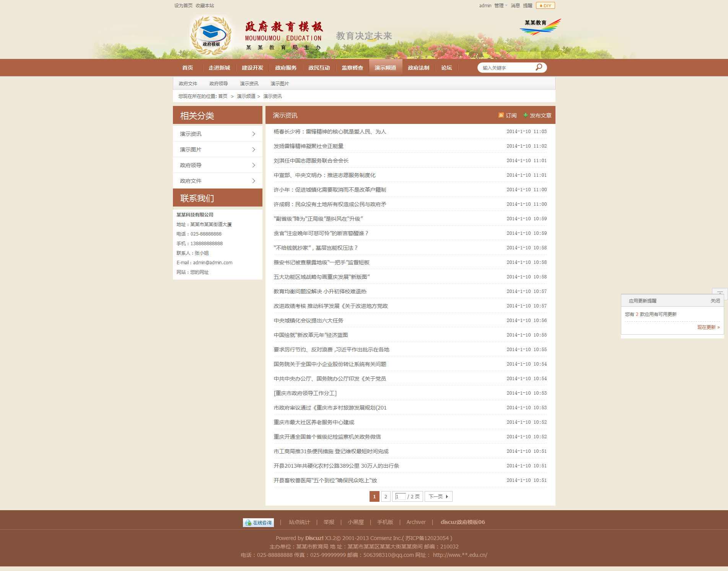Viewport: 728px width, 571px height.
Task: Click the green plus publish article icon
Action: (x=525, y=115)
